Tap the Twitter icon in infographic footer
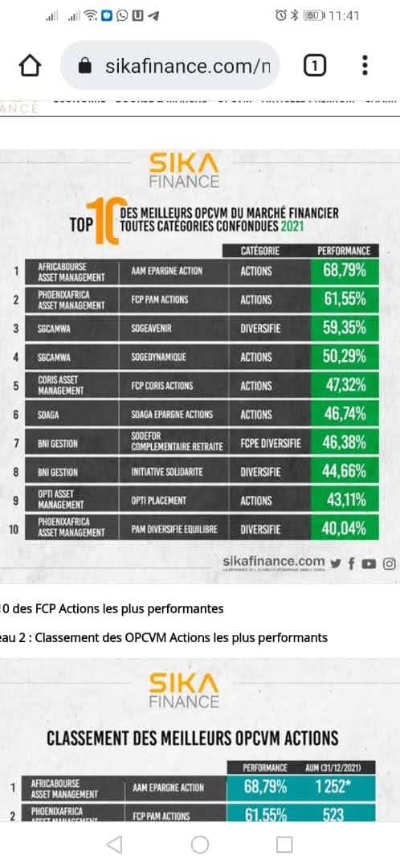400x868 pixels. click(x=335, y=564)
